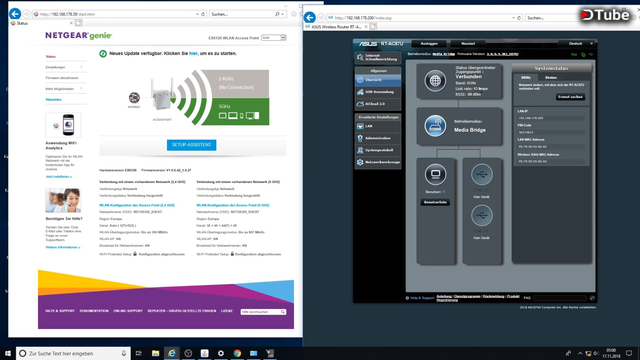Click HILFE & SUPPORT in Netgear footer
This screenshot has width=640, height=360.
coord(60,311)
